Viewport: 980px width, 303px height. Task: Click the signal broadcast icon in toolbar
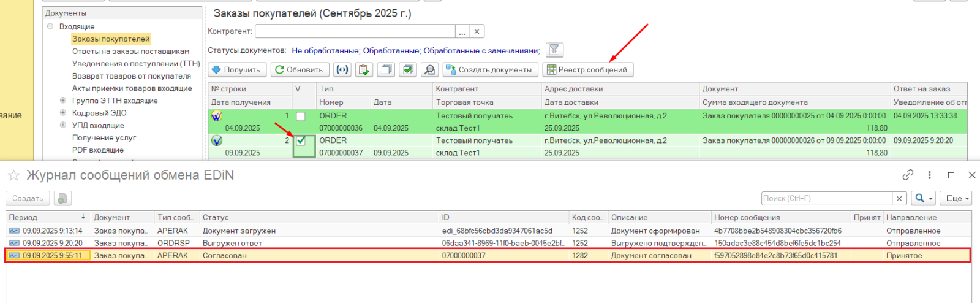[342, 70]
